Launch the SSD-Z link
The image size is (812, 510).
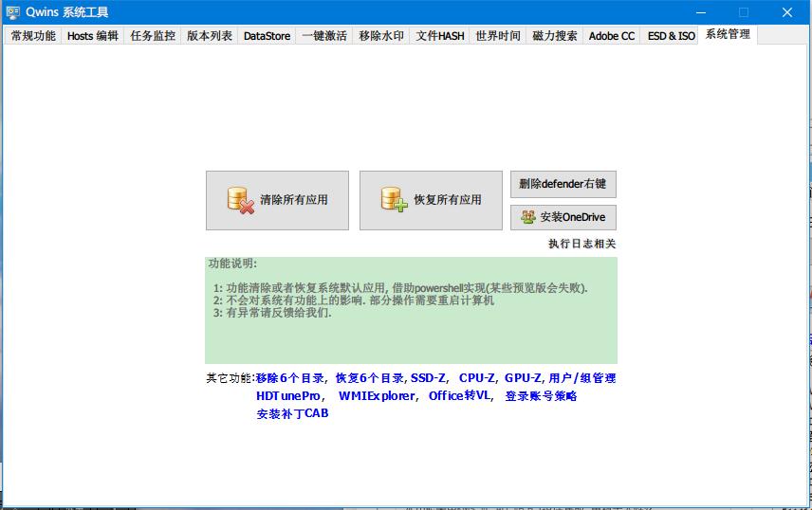pos(428,378)
